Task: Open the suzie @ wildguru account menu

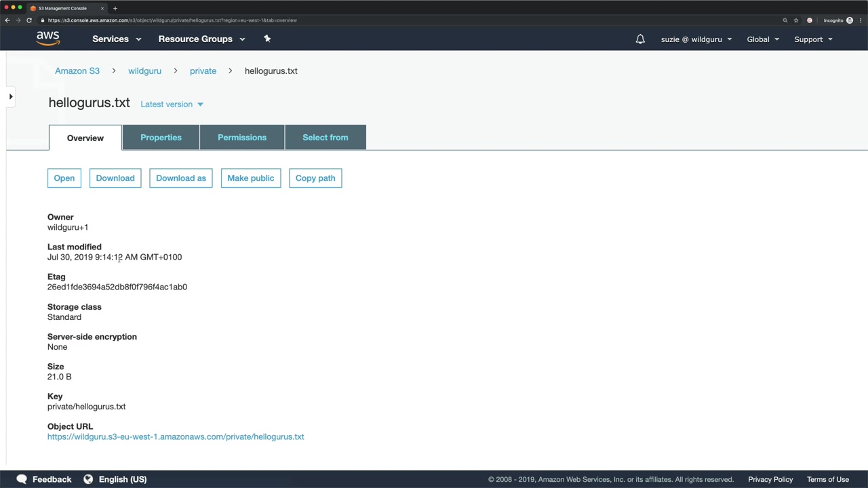Action: (x=696, y=39)
